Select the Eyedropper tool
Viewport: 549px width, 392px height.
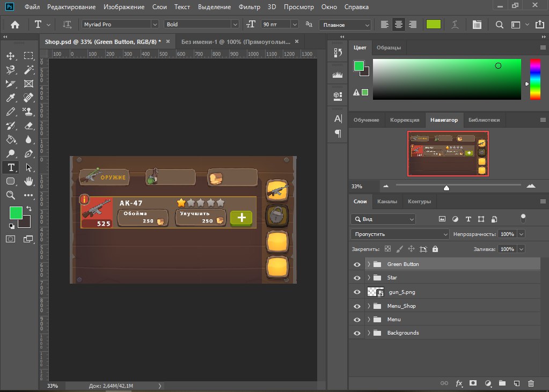11,97
